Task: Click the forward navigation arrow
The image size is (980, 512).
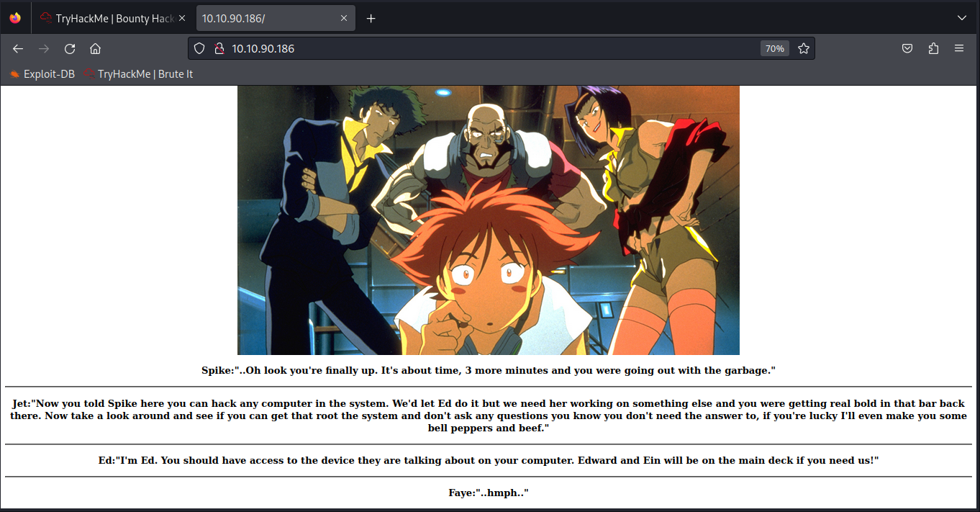Action: 44,48
